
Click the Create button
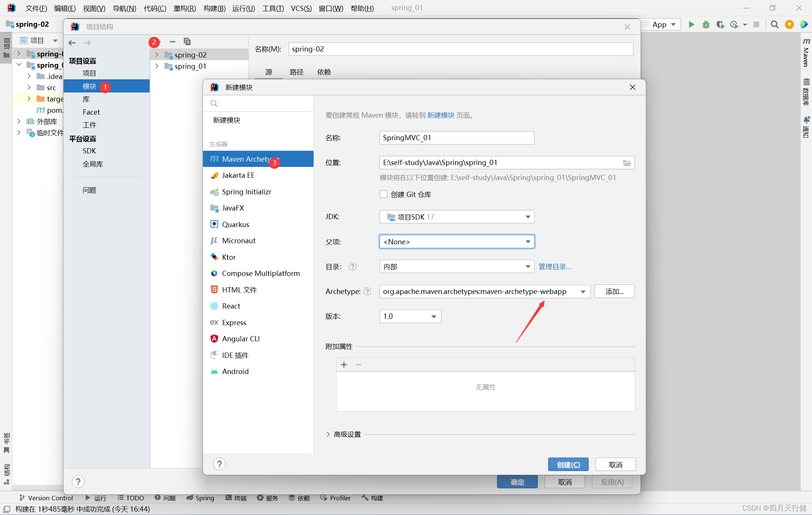[568, 465]
